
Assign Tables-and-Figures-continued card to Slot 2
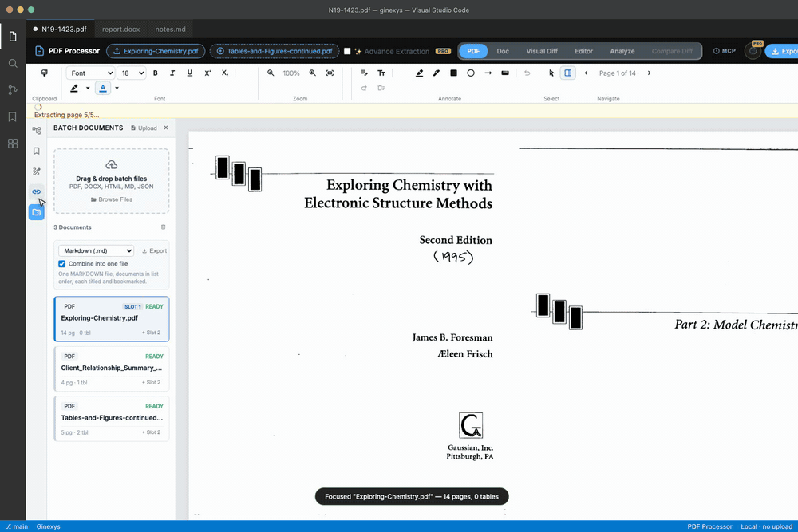(151, 432)
